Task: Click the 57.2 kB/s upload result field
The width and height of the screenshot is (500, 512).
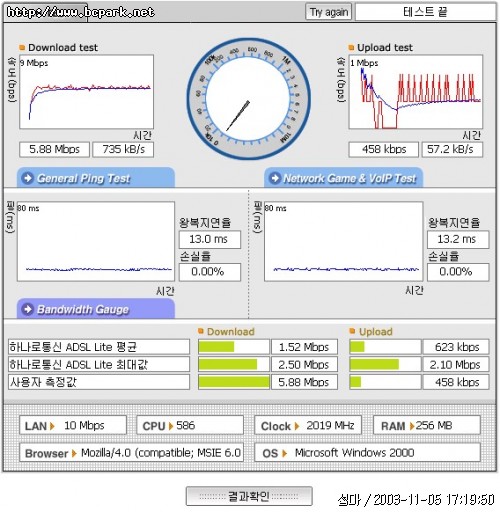Action: click(452, 149)
